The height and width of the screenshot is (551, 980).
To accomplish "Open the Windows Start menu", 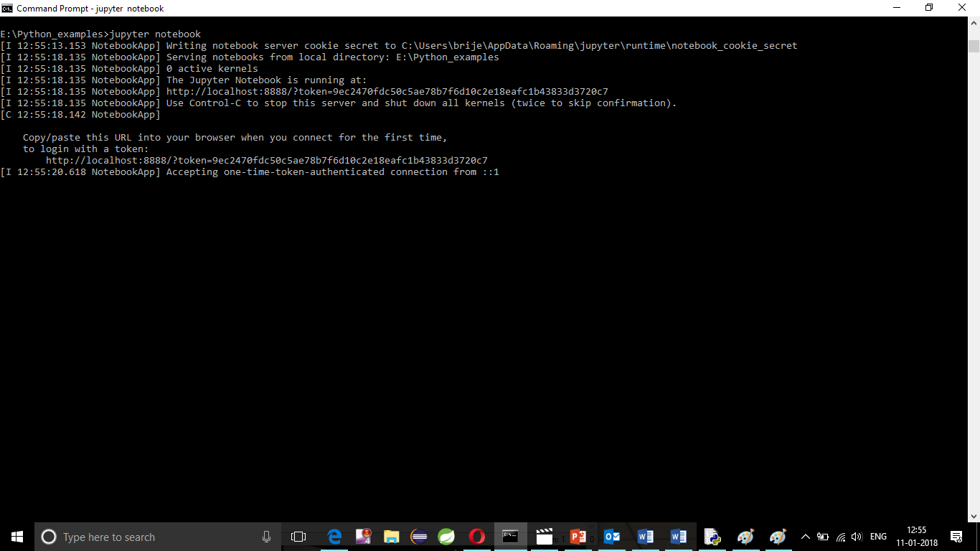I will (17, 537).
